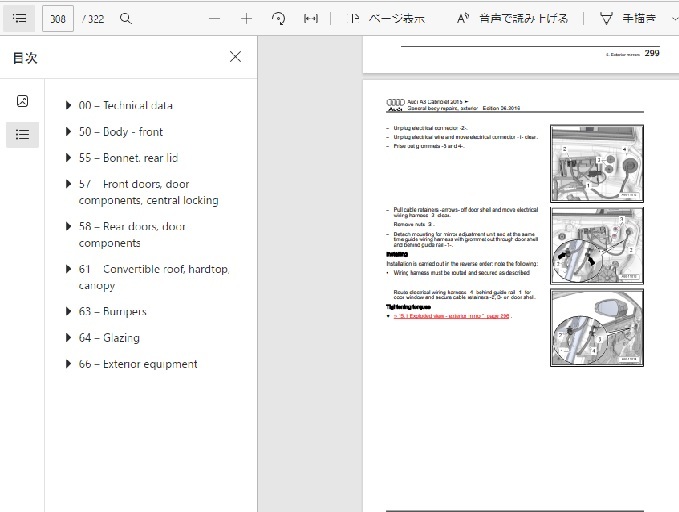
Task: Expand the 55 – Bonnet, rear lid arrow
Action: pyautogui.click(x=68, y=158)
